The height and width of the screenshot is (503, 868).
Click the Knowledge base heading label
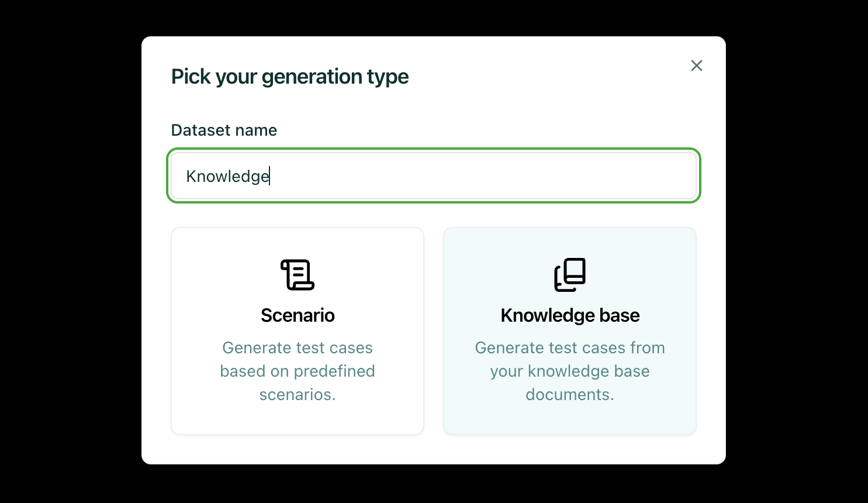coord(569,315)
